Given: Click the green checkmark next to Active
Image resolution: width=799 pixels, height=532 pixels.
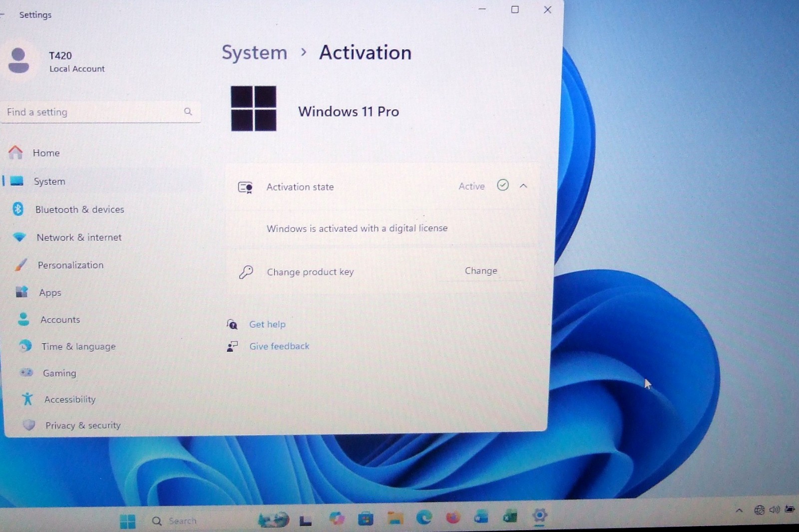Looking at the screenshot, I should 503,185.
